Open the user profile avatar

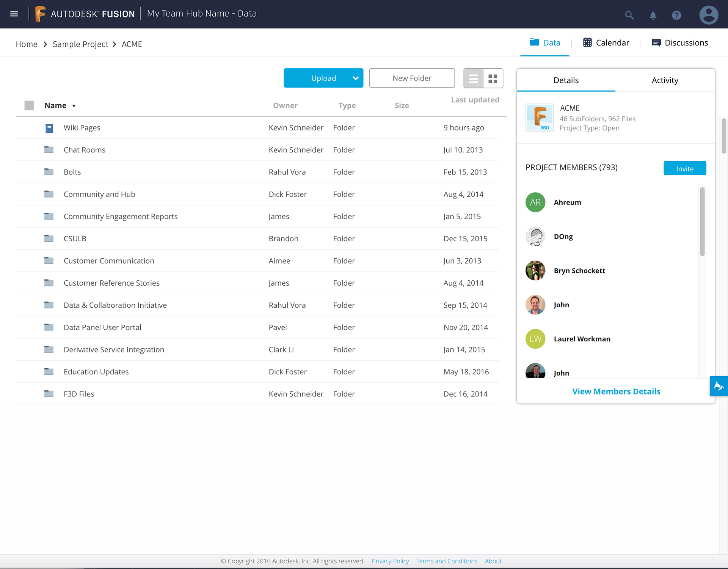click(x=708, y=15)
